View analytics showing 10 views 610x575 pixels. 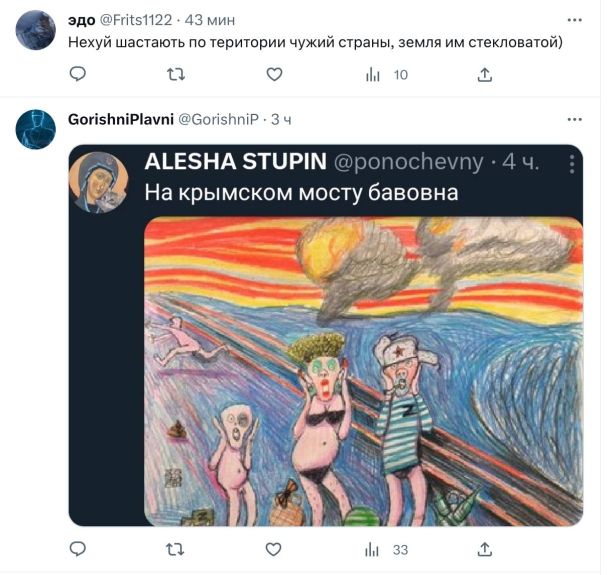pyautogui.click(x=386, y=74)
